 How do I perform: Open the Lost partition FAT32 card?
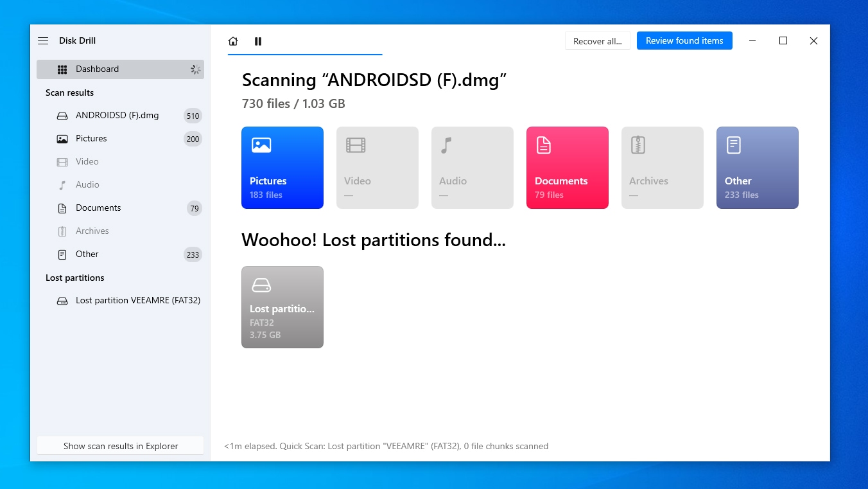[x=282, y=307]
